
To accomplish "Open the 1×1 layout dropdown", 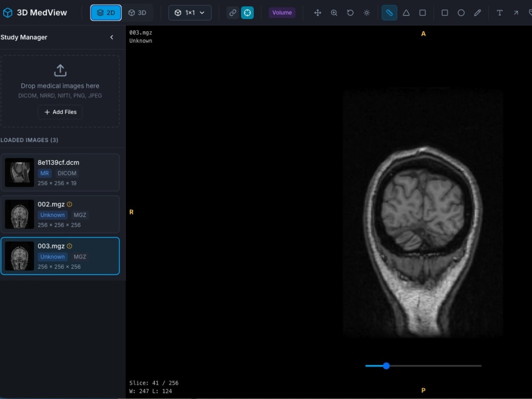I will 190,13.
